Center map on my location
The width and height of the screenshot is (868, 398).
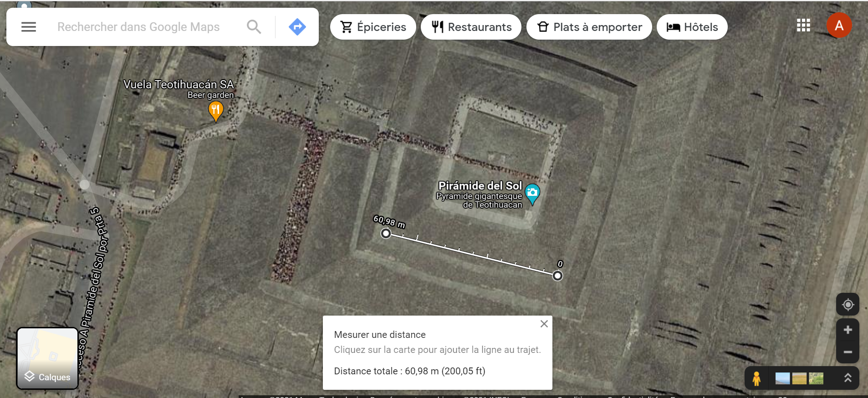coord(848,305)
